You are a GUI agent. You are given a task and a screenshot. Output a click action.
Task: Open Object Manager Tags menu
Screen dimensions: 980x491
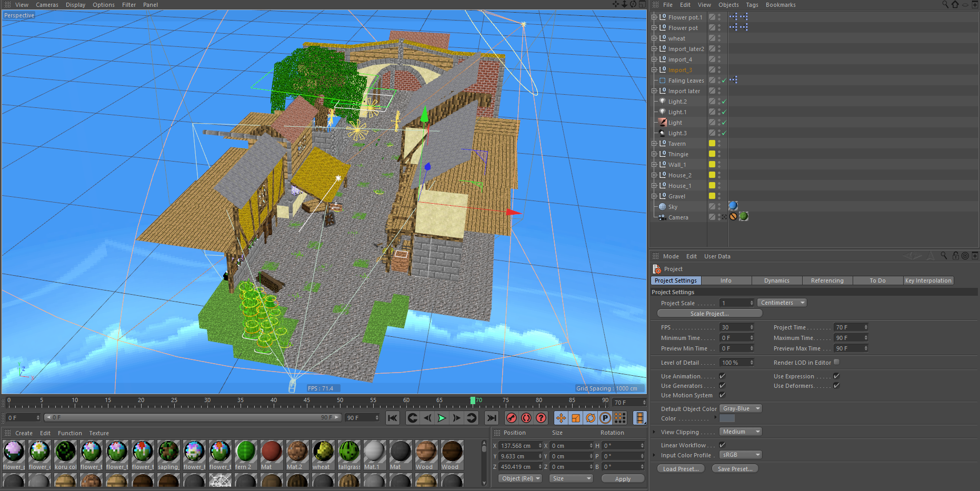(752, 5)
